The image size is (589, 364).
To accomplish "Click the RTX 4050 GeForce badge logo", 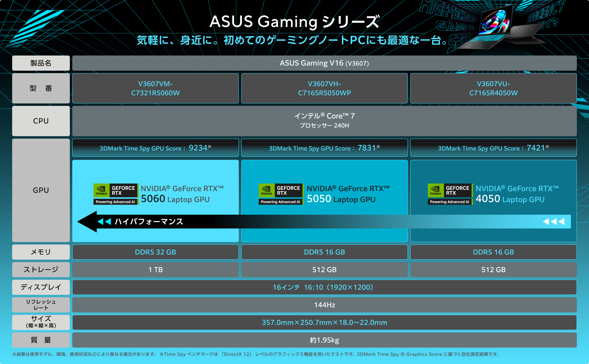I will [450, 194].
